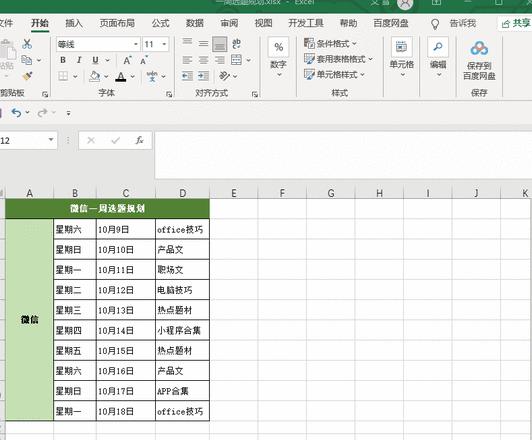Image resolution: width=532 pixels, height=440 pixels.
Task: Click the Copy icon
Action: [x=26, y=60]
